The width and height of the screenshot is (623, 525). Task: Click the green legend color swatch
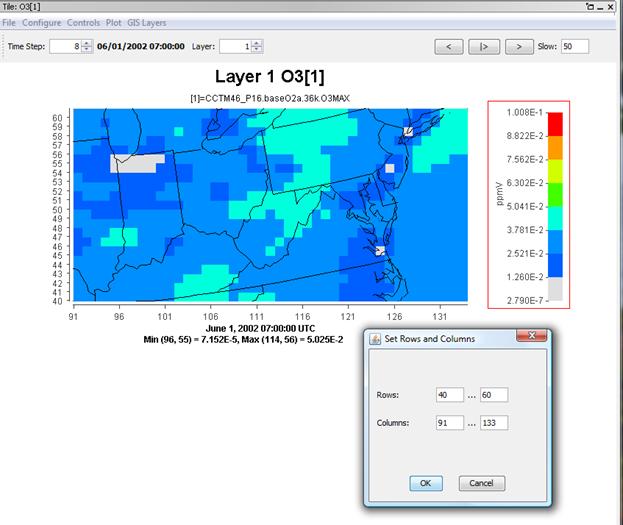tap(555, 194)
